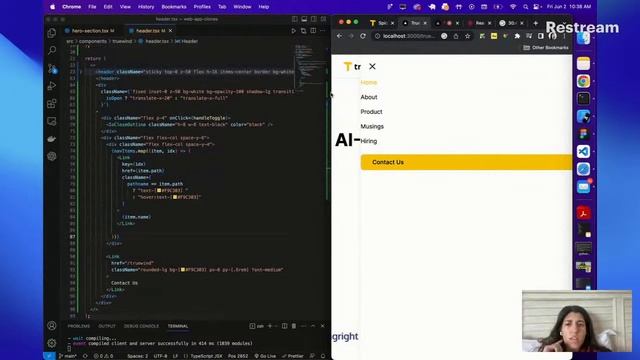Bookmark this page with the star icon
Image resolution: width=640 pixels, height=360 pixels.
[x=468, y=36]
